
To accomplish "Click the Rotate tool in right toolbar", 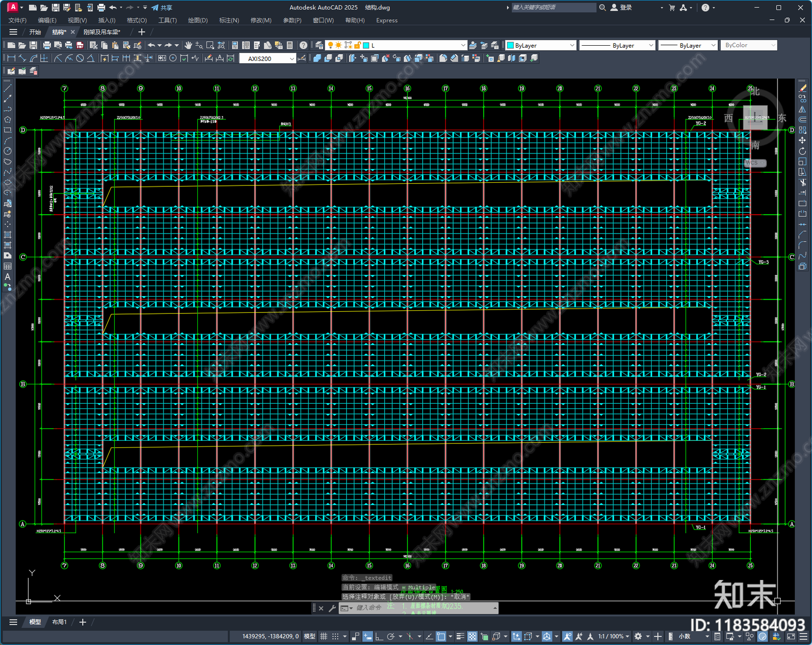I will click(x=802, y=151).
